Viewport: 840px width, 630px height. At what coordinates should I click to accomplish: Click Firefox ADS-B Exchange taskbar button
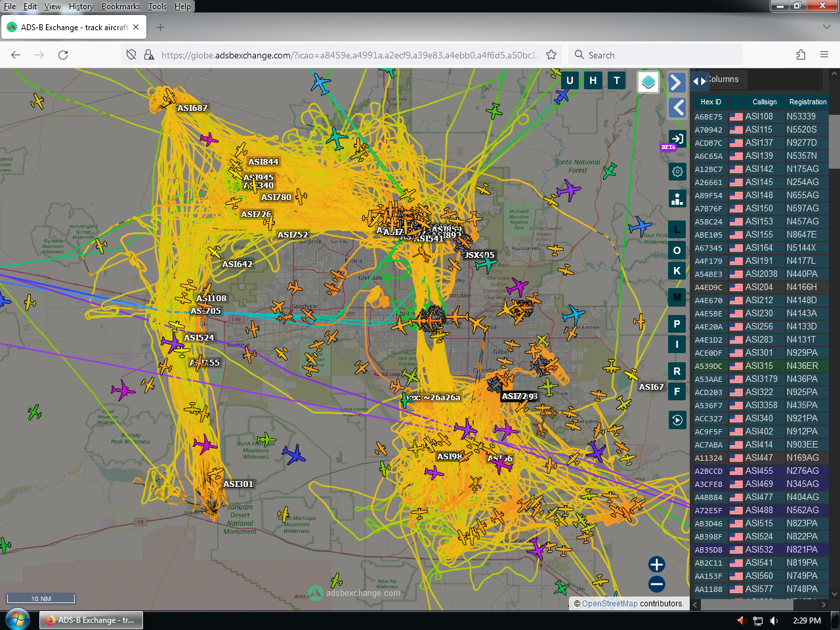pos(91,620)
